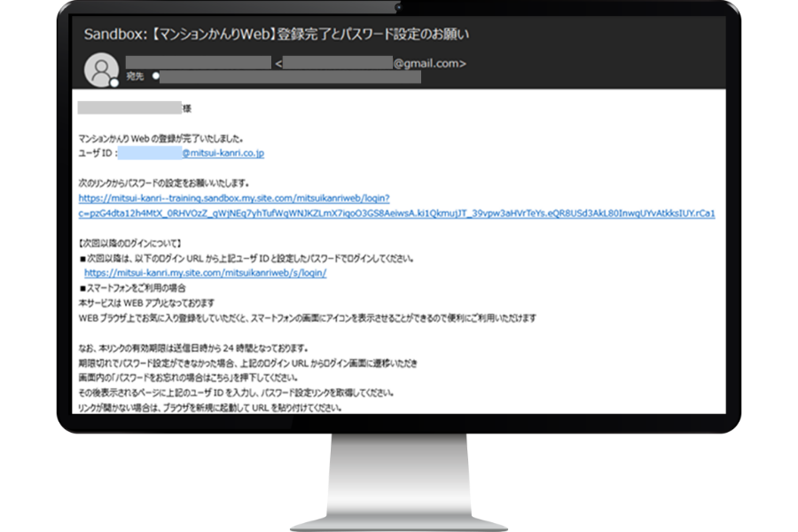This screenshot has height=532, width=798.
Task: Click the 'ユーザ ID :' label
Action: [98, 153]
